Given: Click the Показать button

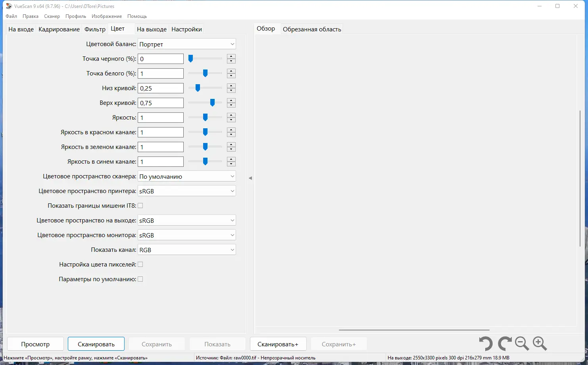Looking at the screenshot, I should click(x=217, y=344).
